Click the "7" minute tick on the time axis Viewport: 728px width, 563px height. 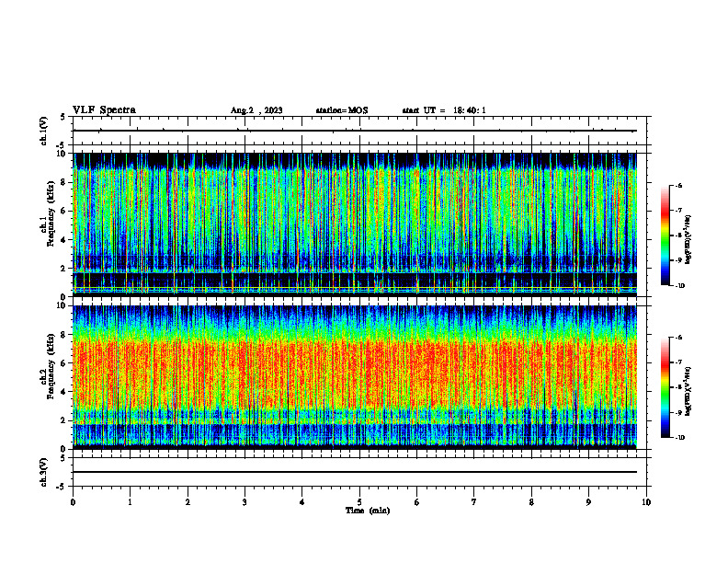474,502
